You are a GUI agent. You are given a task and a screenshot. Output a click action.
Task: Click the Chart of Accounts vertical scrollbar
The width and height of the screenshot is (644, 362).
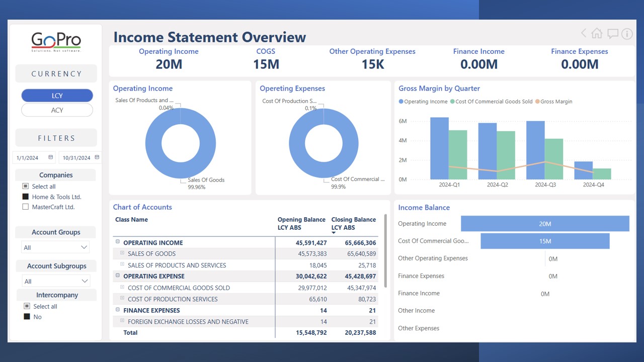point(385,251)
